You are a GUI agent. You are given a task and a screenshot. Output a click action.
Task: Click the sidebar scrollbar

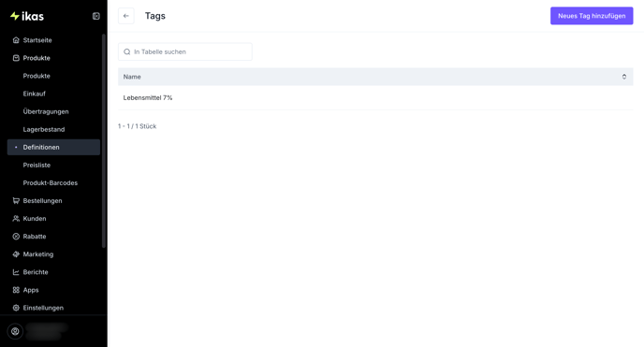(104, 140)
